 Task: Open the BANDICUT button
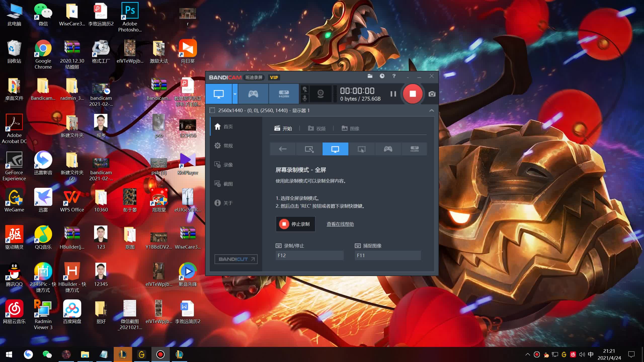click(236, 259)
